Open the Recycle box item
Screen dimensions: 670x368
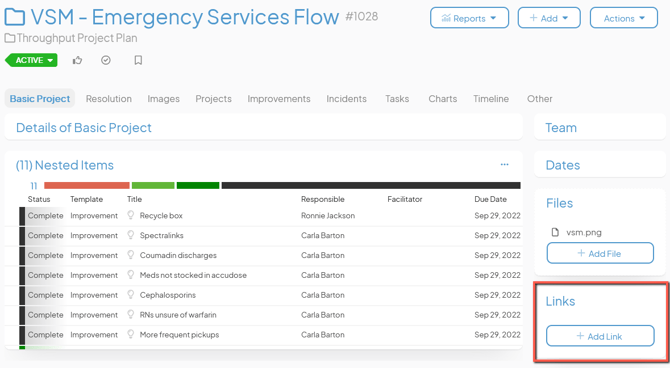161,215
